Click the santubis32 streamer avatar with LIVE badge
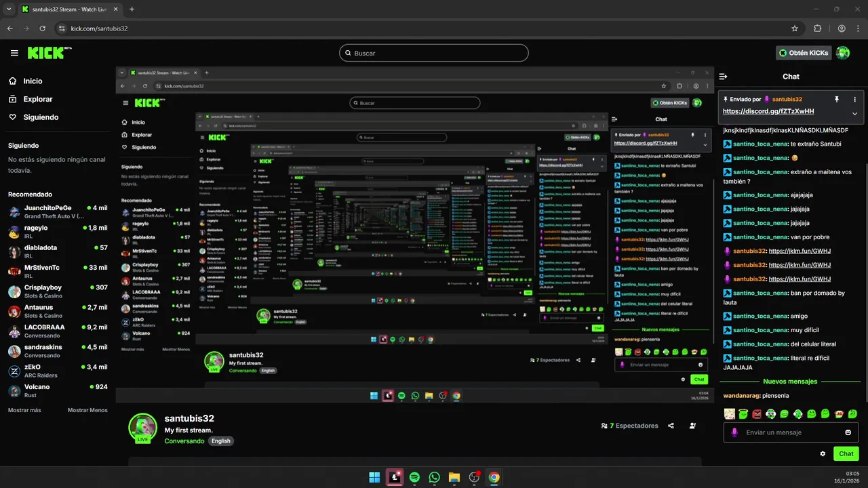 [x=143, y=428]
